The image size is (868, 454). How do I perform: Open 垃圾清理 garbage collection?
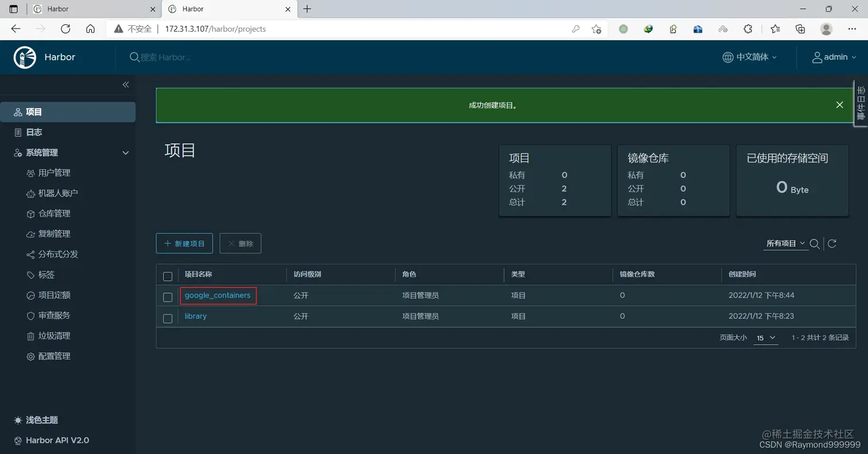tap(54, 336)
